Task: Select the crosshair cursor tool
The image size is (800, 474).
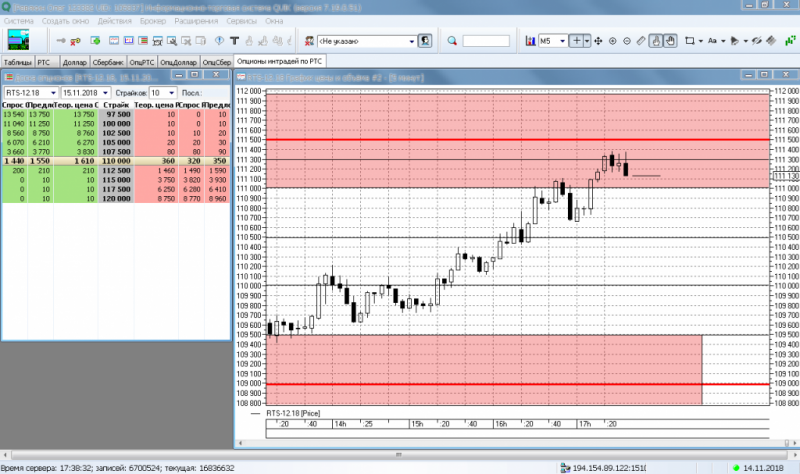Action: coord(576,41)
